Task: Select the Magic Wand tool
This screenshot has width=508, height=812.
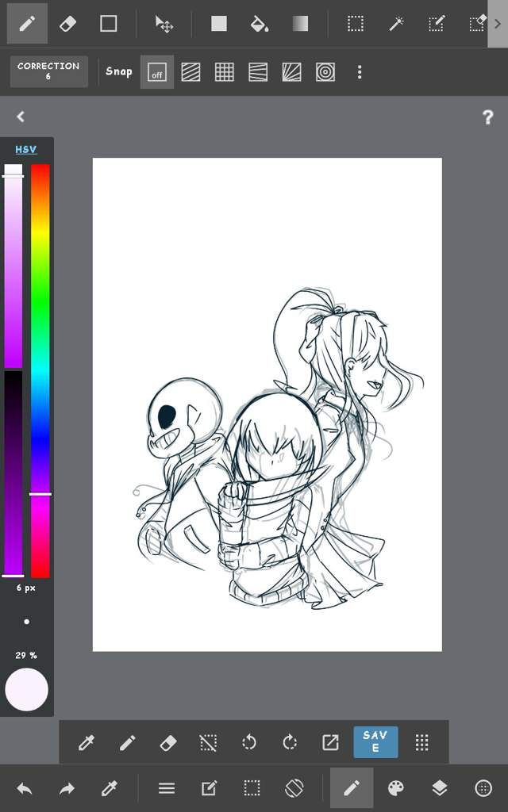Action: tap(397, 23)
